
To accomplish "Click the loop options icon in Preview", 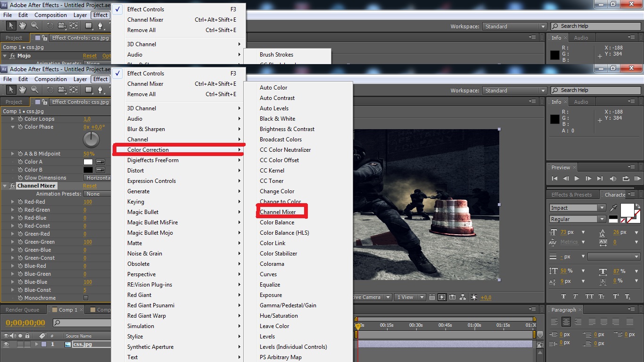I will click(626, 179).
